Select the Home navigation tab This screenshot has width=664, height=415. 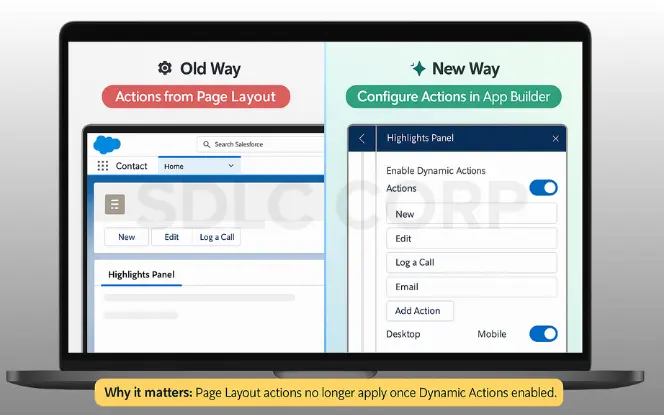click(x=199, y=166)
